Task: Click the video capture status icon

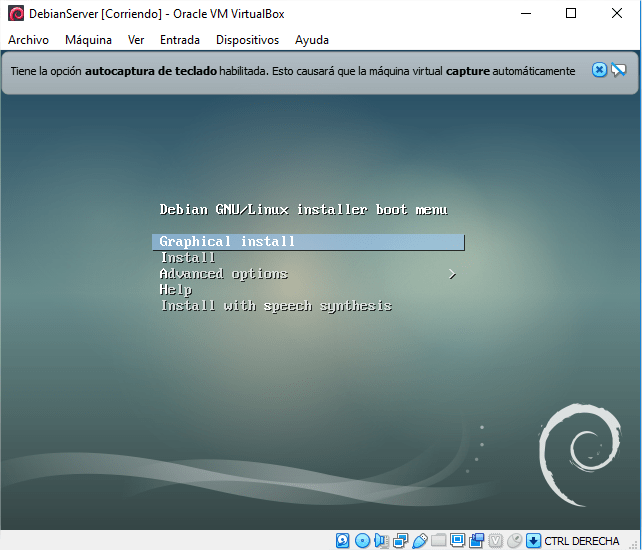Action: (477, 541)
